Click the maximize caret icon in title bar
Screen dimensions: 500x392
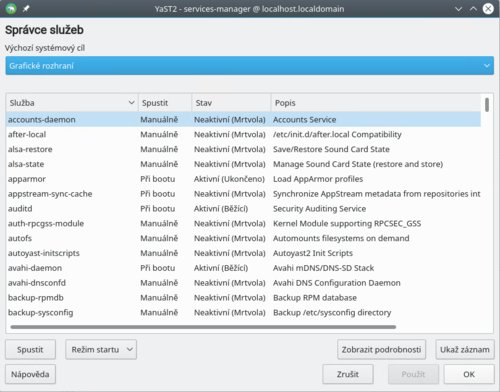pos(473,9)
